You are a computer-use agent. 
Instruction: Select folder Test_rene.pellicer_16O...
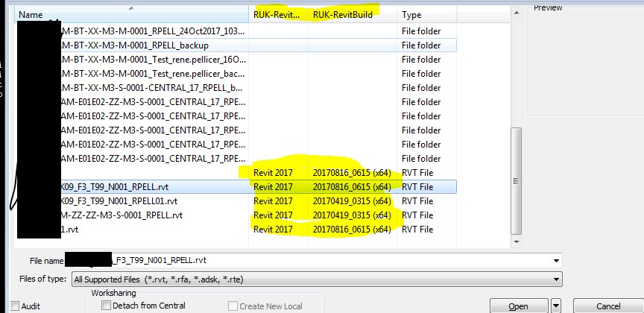point(152,60)
